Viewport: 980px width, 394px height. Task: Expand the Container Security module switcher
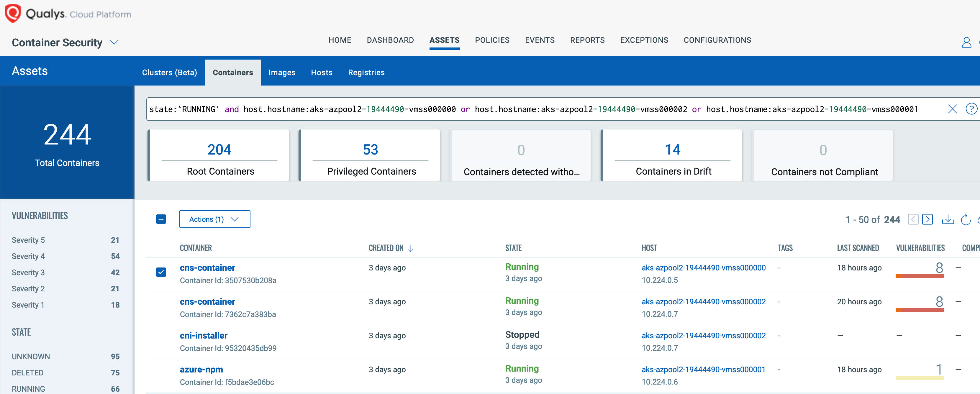[x=114, y=42]
